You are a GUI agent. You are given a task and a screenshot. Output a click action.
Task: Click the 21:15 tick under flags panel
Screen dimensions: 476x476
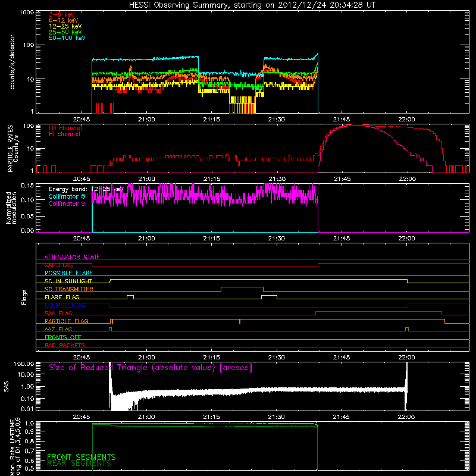click(x=211, y=358)
